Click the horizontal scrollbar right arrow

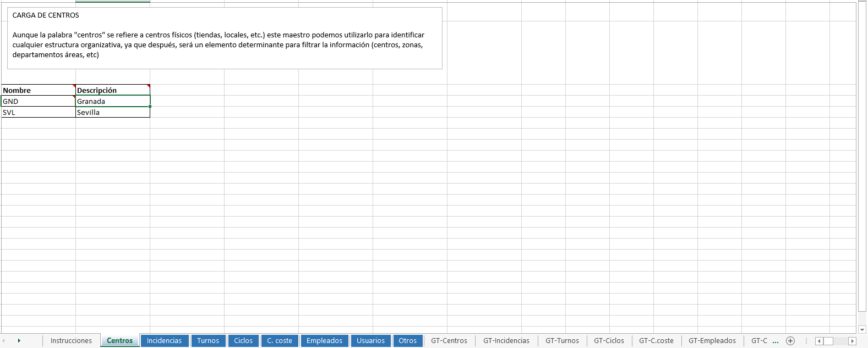pos(852,341)
